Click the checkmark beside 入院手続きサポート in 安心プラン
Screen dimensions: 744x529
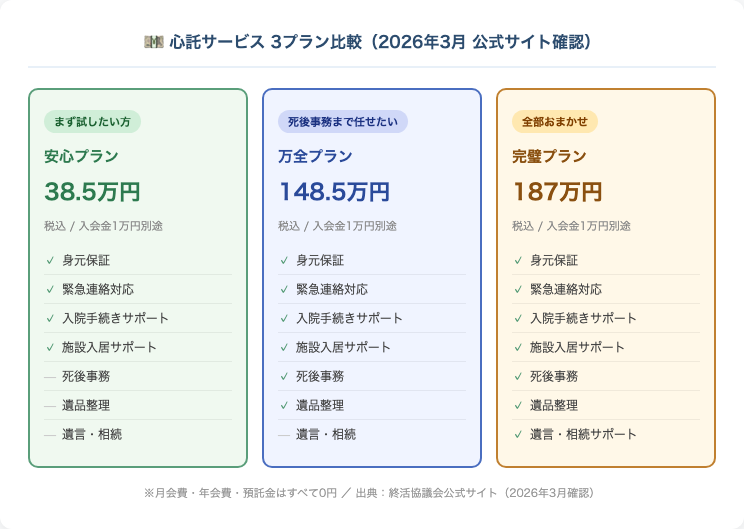click(x=50, y=318)
